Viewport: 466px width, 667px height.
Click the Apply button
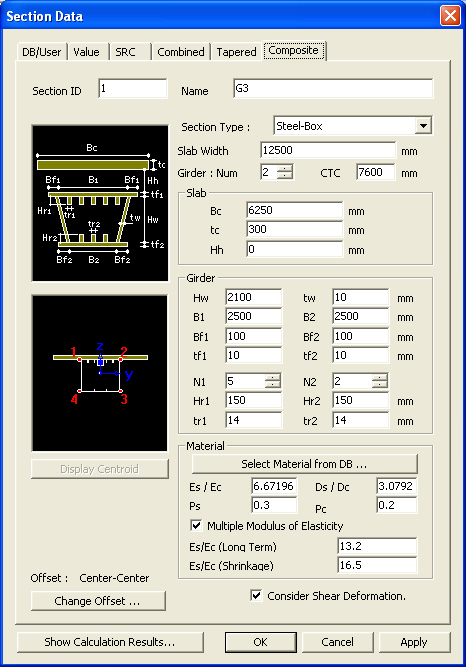(x=414, y=641)
